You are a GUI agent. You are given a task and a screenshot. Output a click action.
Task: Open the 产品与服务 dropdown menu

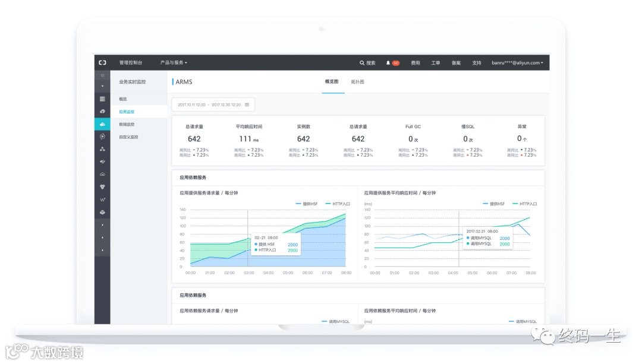(174, 62)
